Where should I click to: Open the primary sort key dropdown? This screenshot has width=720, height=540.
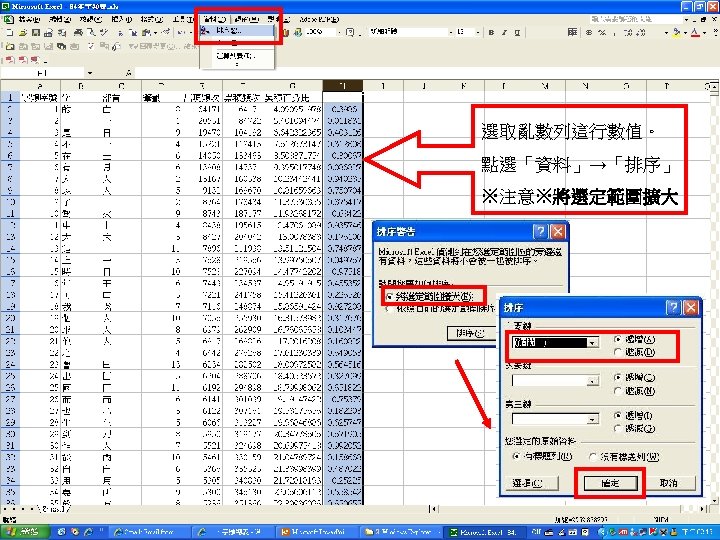[x=593, y=343]
